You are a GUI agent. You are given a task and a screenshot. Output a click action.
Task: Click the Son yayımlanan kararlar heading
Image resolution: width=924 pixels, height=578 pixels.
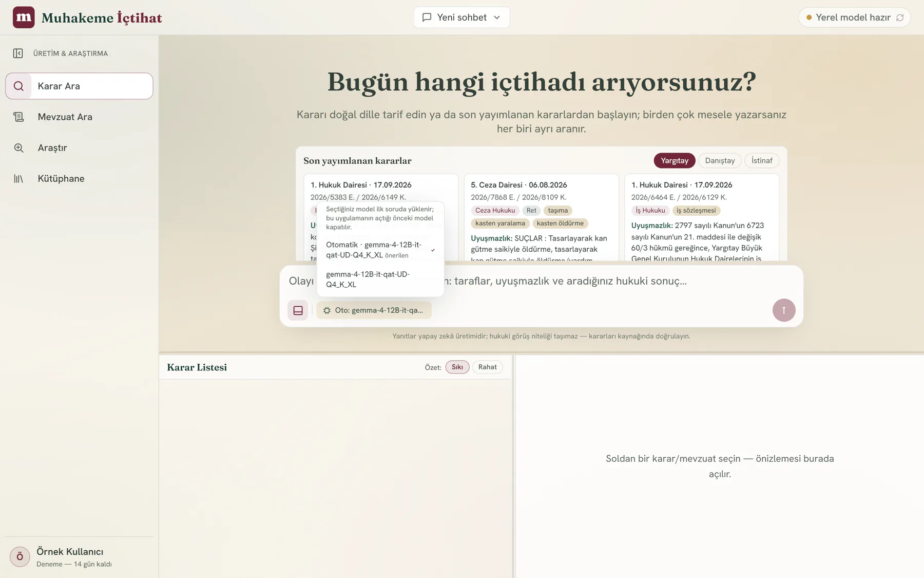[x=357, y=161]
